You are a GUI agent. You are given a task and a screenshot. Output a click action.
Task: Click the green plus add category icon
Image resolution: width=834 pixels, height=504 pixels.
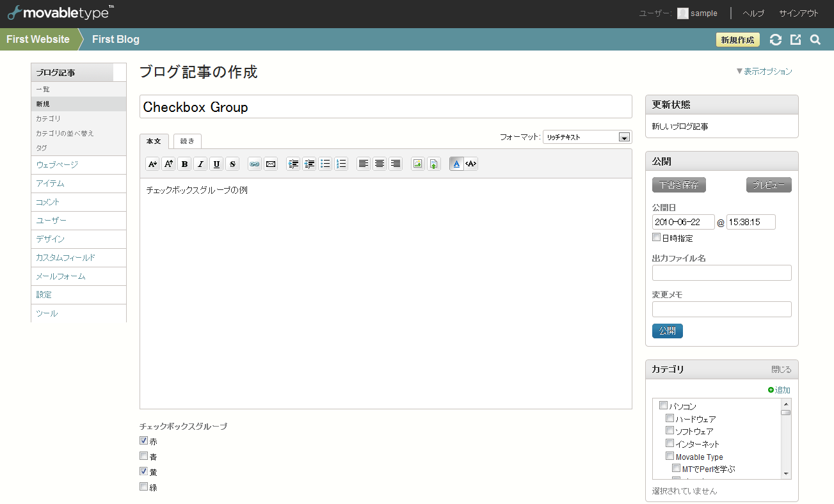pos(771,390)
